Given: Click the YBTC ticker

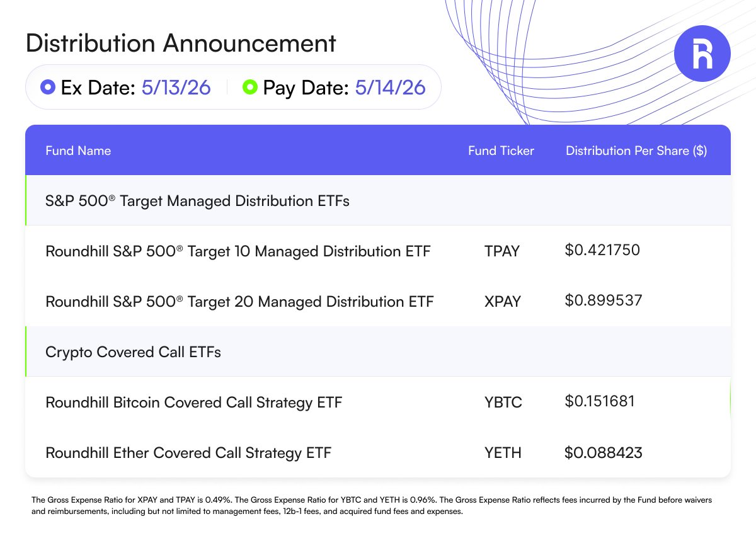Looking at the screenshot, I should pos(503,402).
